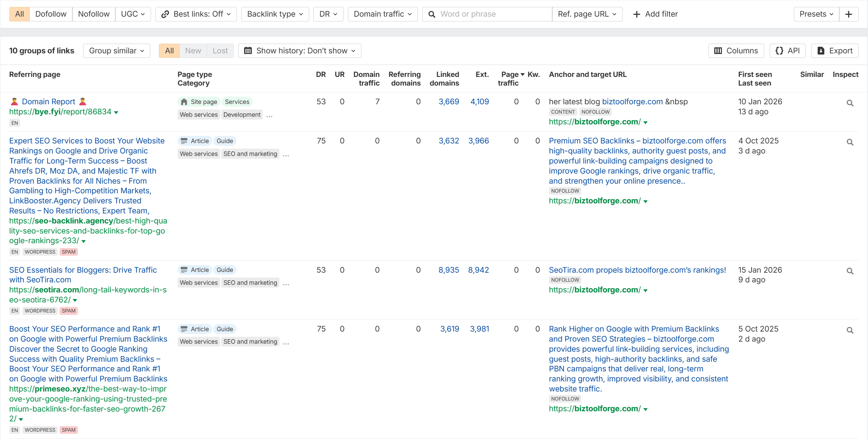The width and height of the screenshot is (868, 440).
Task: Click the 8,935 linked domains link
Action: (448, 270)
